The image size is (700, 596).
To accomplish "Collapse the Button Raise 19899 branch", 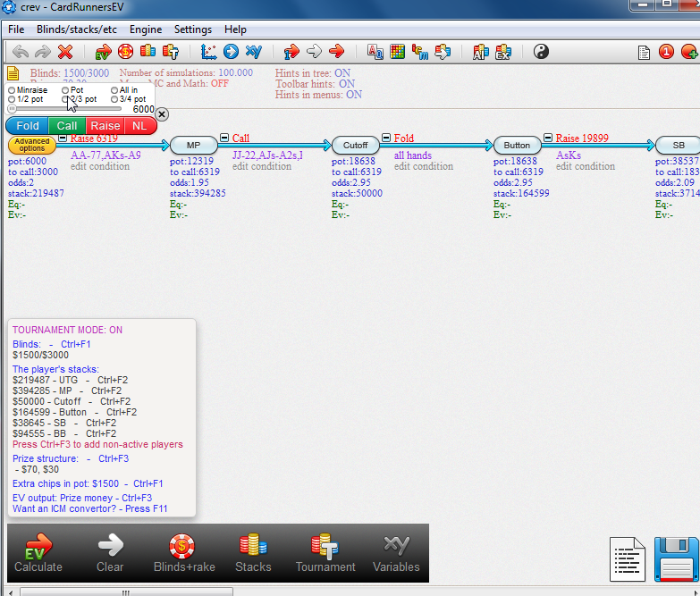I will pos(548,138).
